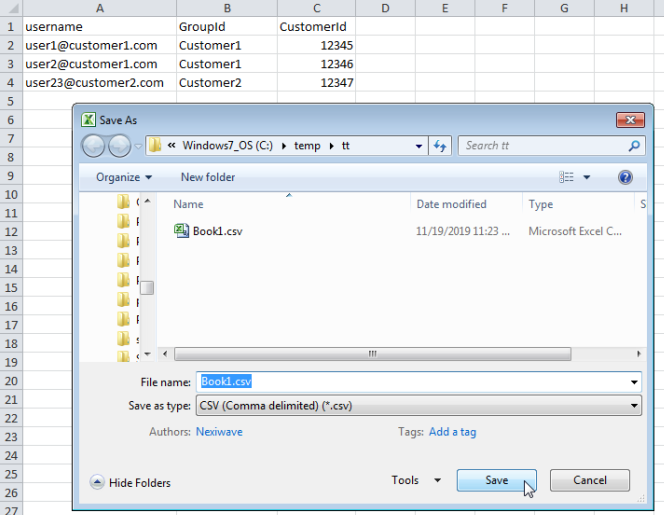Expand the Save as type dropdown
The image size is (664, 515).
[634, 406]
